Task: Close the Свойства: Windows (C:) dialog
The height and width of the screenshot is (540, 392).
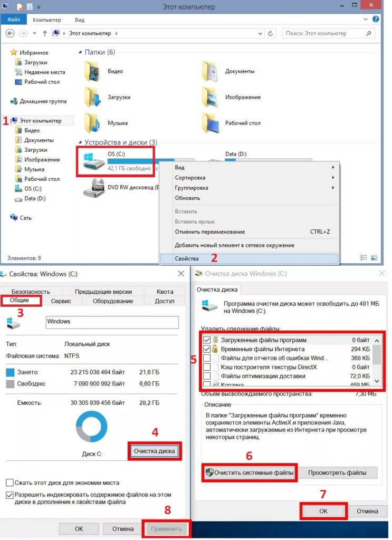Action: pos(181,274)
